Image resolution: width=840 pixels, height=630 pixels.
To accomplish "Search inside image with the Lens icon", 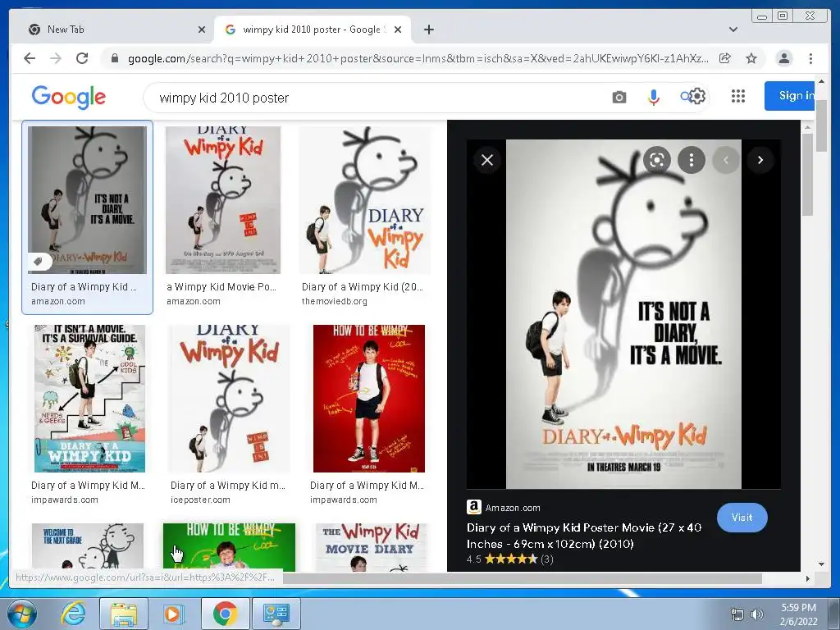I will 657,160.
